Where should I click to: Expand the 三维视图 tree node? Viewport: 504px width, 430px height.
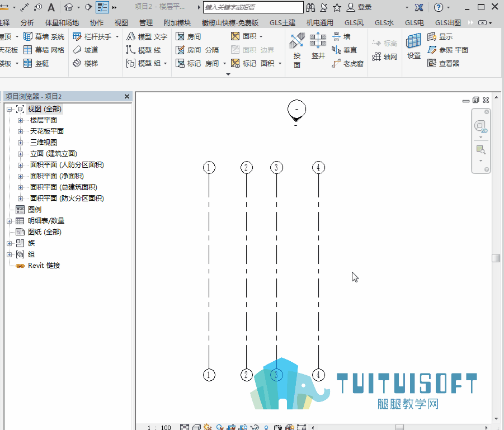(x=20, y=143)
